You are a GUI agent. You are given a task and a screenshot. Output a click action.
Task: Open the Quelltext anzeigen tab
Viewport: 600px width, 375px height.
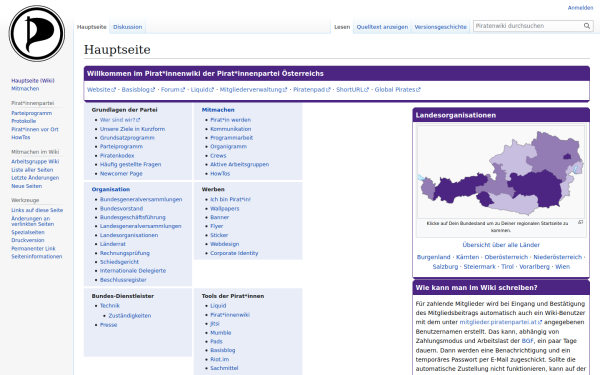click(382, 27)
